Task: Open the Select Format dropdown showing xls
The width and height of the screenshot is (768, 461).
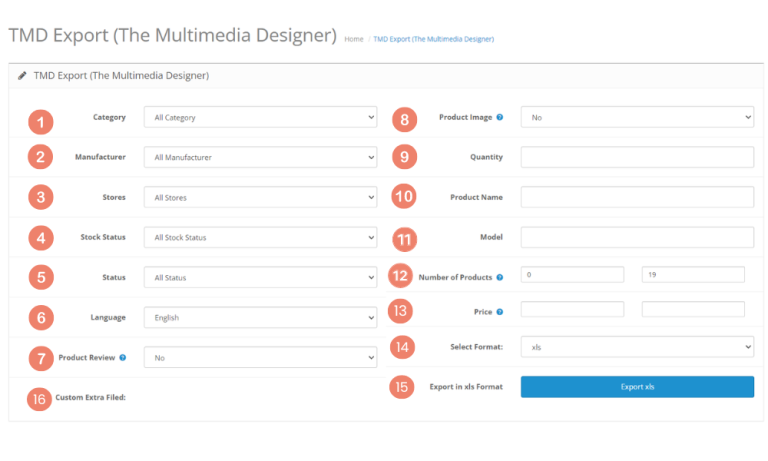Action: (x=637, y=347)
